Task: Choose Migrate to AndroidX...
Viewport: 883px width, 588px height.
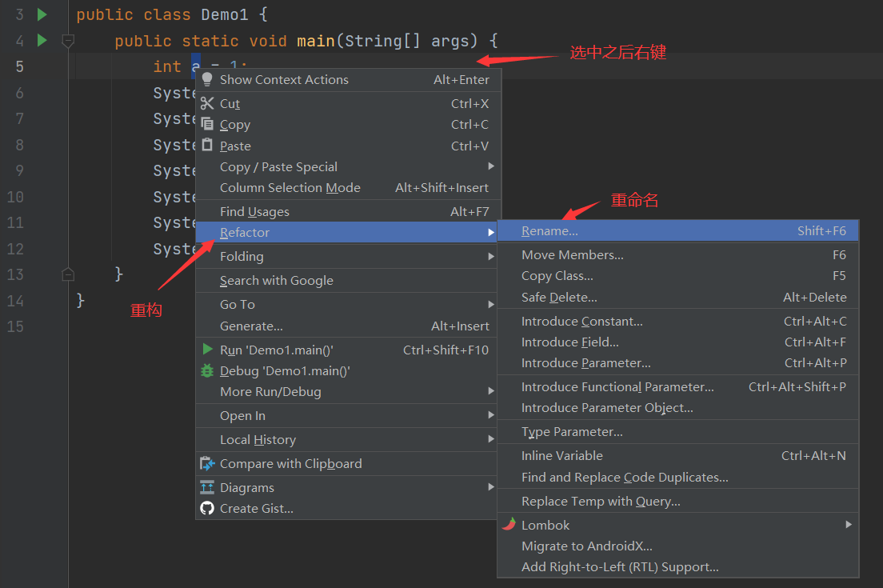Action: point(678,546)
